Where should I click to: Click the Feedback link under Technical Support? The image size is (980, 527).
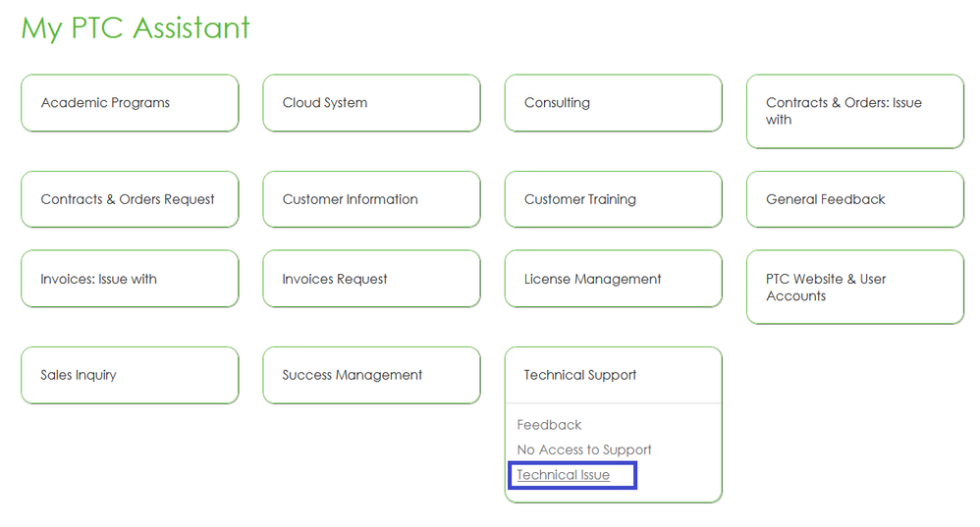pos(549,425)
